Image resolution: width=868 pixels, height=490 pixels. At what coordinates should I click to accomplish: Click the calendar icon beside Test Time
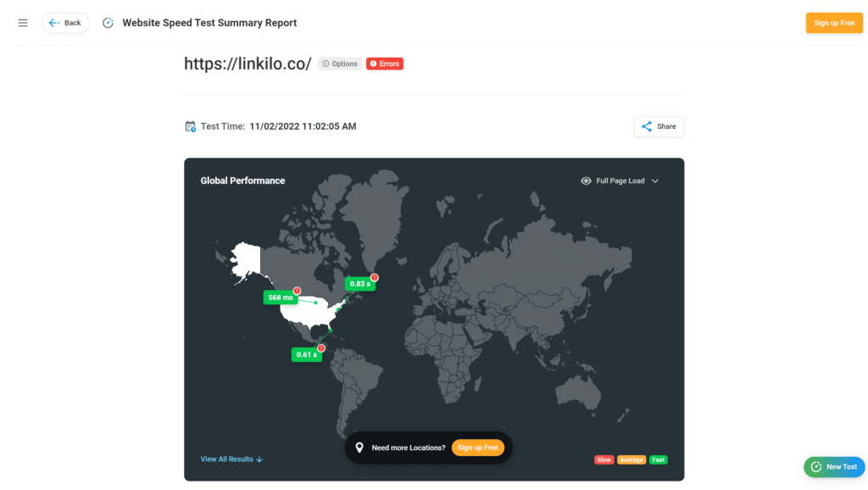[x=190, y=127]
